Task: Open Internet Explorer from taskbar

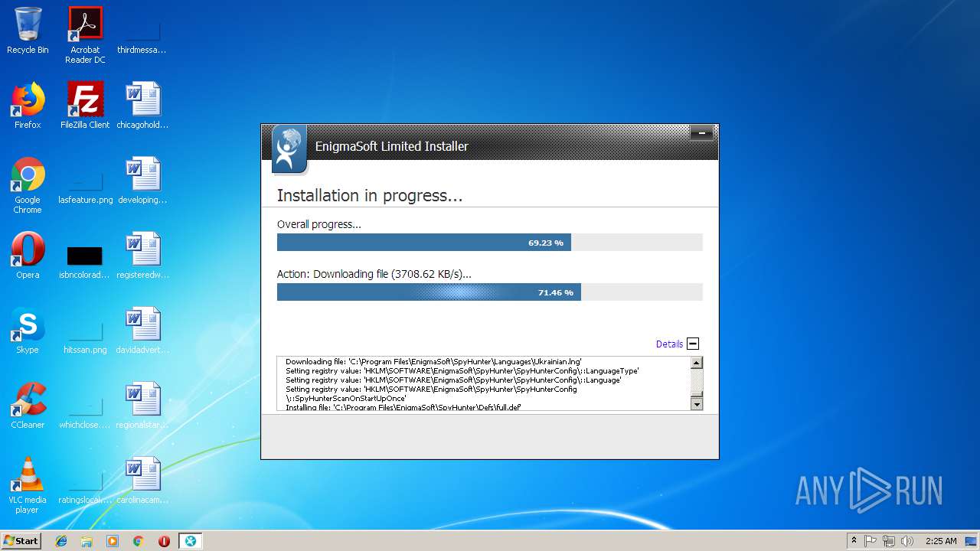Action: (x=61, y=541)
